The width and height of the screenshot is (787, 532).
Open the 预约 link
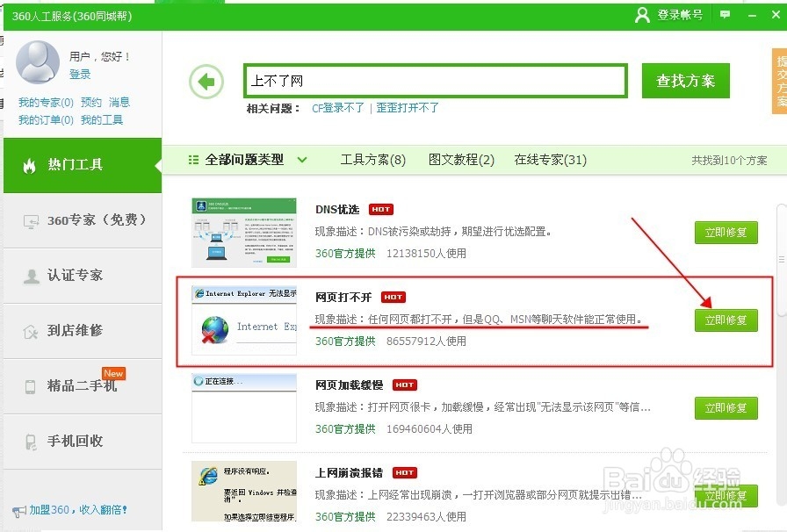tap(90, 103)
